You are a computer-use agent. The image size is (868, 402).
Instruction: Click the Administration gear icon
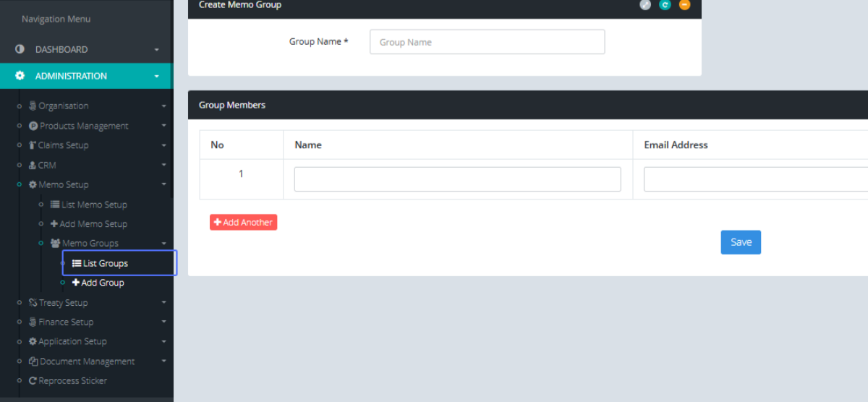(x=20, y=76)
